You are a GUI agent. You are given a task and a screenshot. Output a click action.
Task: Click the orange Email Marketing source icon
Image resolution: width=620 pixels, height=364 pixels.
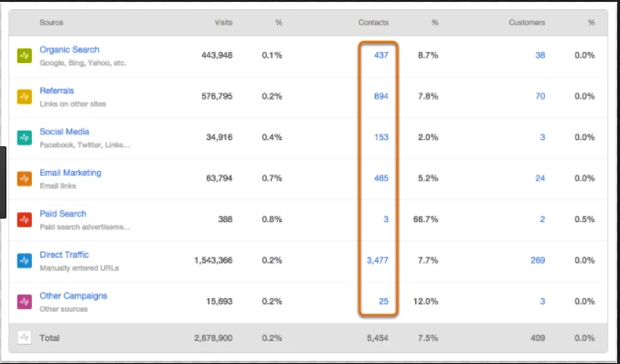(x=24, y=179)
